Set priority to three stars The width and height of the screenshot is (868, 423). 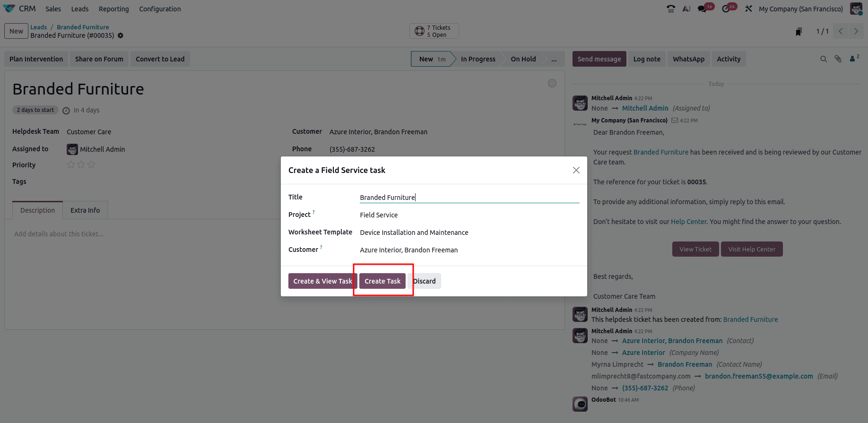tap(91, 164)
